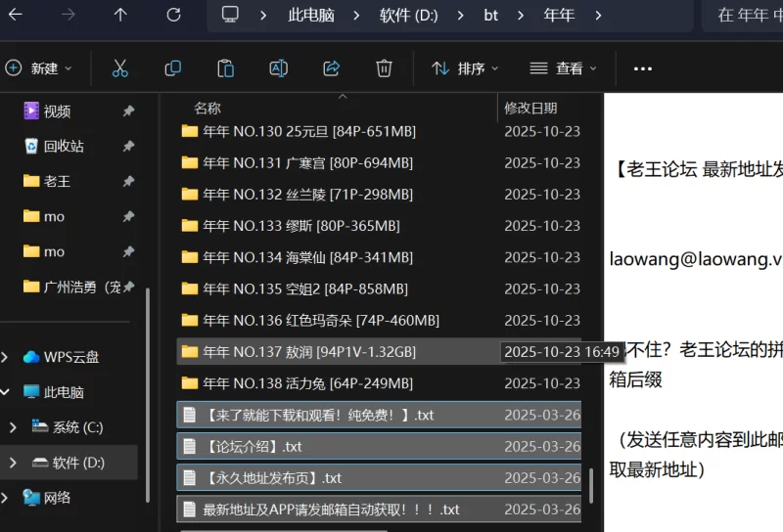Click the rename icon in toolbar

(x=279, y=68)
